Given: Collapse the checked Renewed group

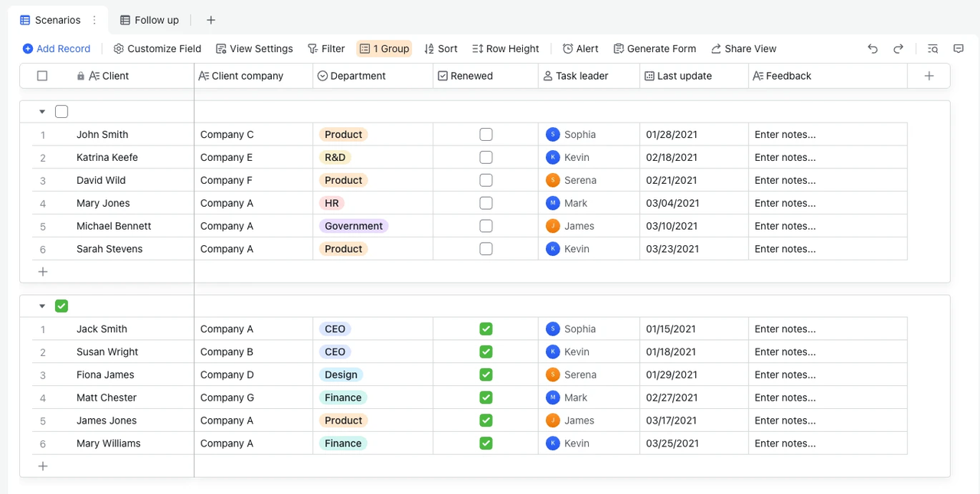Looking at the screenshot, I should 42,306.
